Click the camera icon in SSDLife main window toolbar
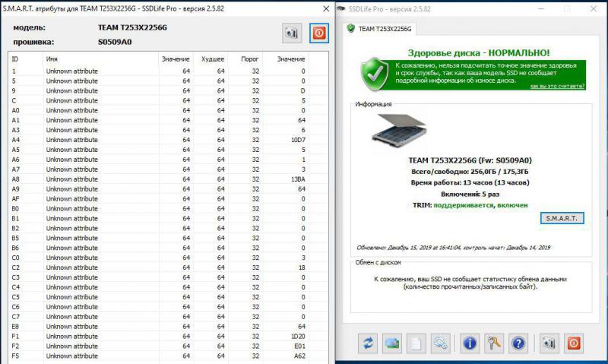 click(x=549, y=343)
